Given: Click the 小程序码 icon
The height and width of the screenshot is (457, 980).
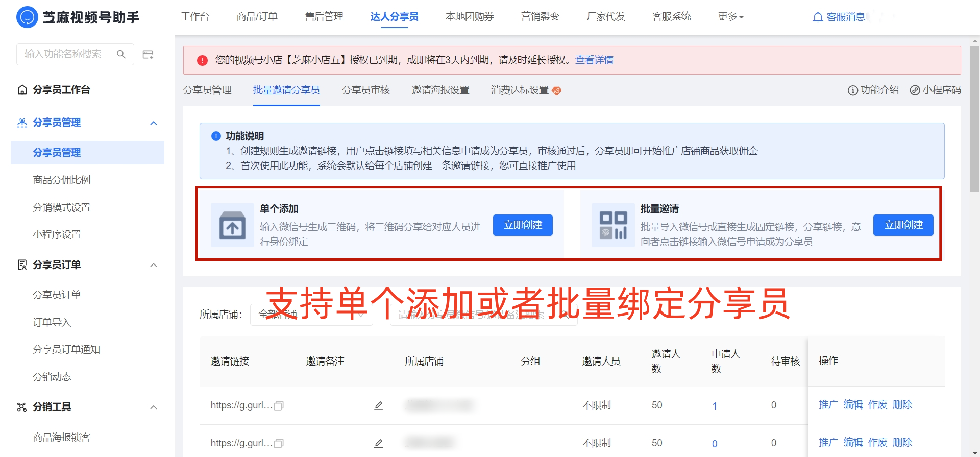Looking at the screenshot, I should tap(915, 90).
